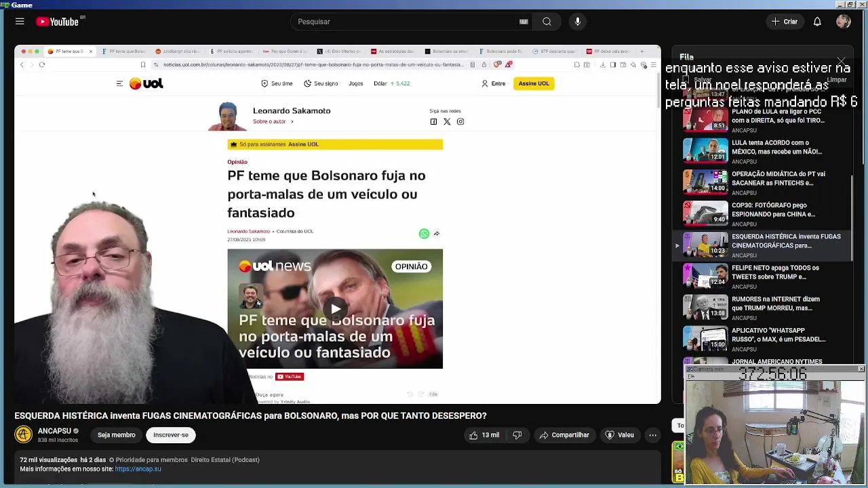Click the Dólar 5,422 quote
Screen dimensions: 868x488
[392, 83]
